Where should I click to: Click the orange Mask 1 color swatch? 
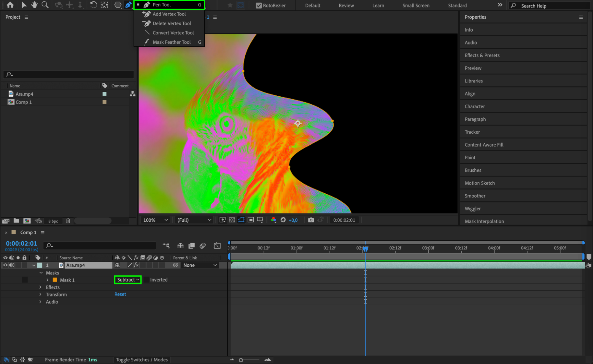click(55, 280)
